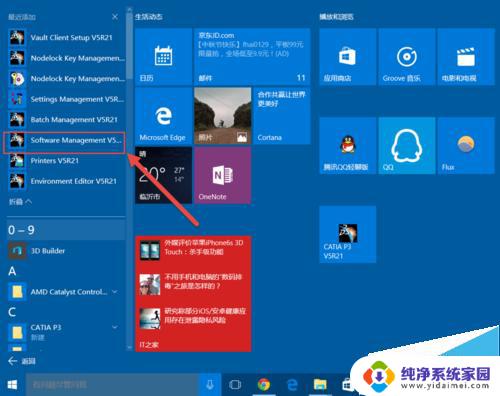Open the Photos tile
The image size is (500, 396).
coord(222,116)
